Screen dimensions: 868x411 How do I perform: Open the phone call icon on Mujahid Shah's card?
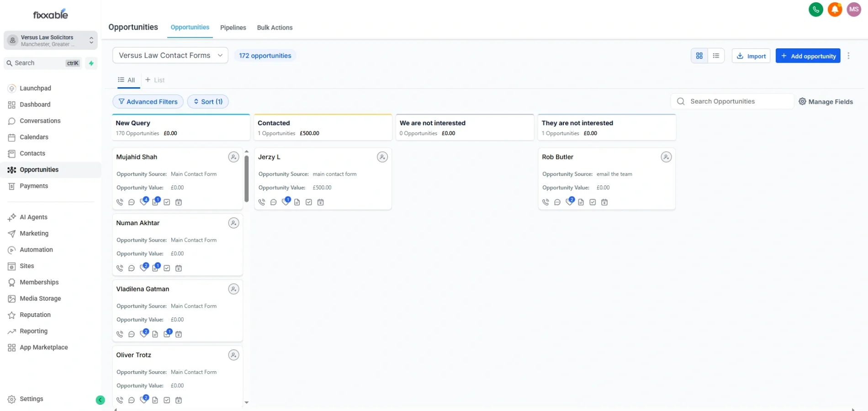[120, 202]
